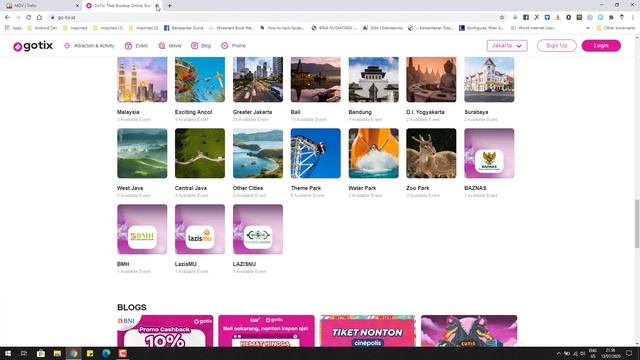This screenshot has height=360, width=640.
Task: Click the browser home icon
Action: (x=39, y=18)
